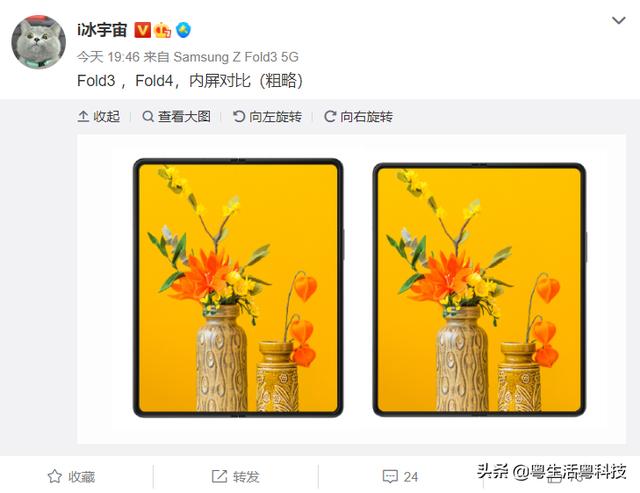Click the Samsung Z Fold3 5G source link
This screenshot has height=493, width=640.
click(x=236, y=57)
